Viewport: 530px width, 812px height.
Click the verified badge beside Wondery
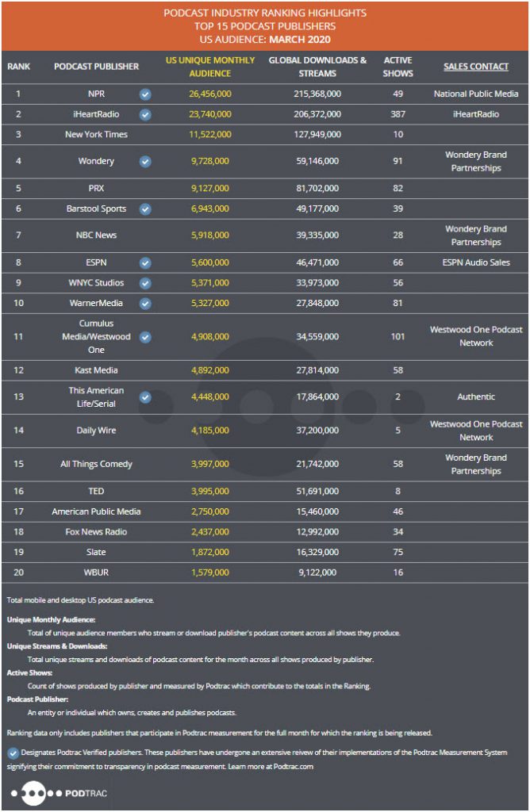pyautogui.click(x=145, y=162)
